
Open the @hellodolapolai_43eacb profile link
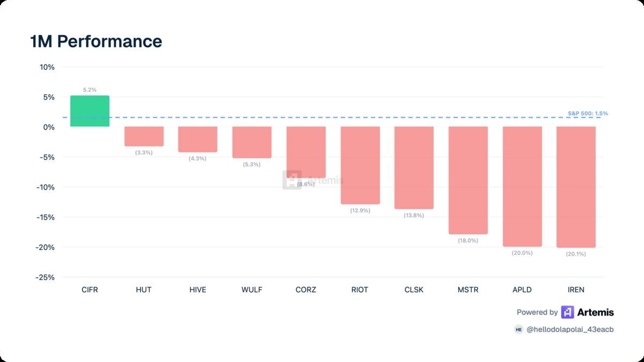(570, 330)
